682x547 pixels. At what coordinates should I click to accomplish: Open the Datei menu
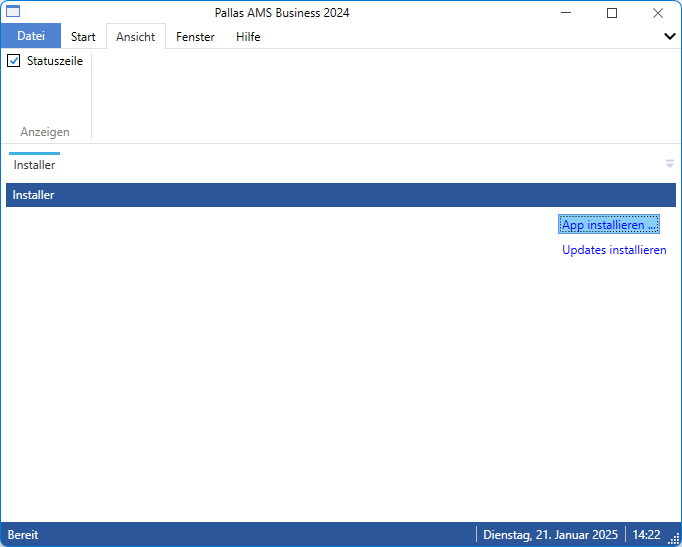tap(30, 36)
